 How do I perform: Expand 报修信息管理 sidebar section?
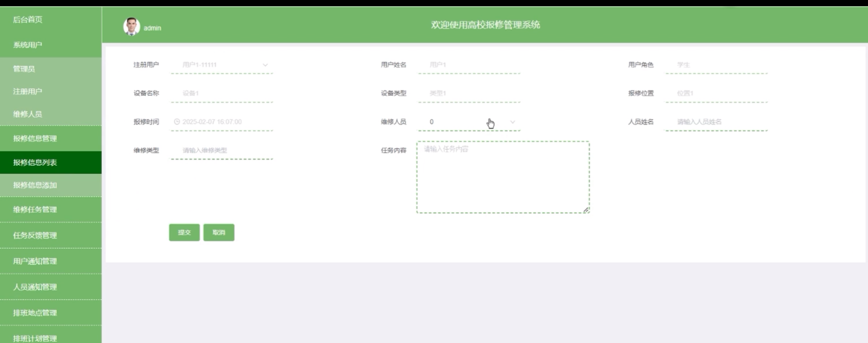pos(35,138)
